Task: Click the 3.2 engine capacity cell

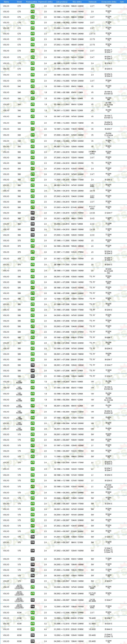Action: click(x=45, y=624)
